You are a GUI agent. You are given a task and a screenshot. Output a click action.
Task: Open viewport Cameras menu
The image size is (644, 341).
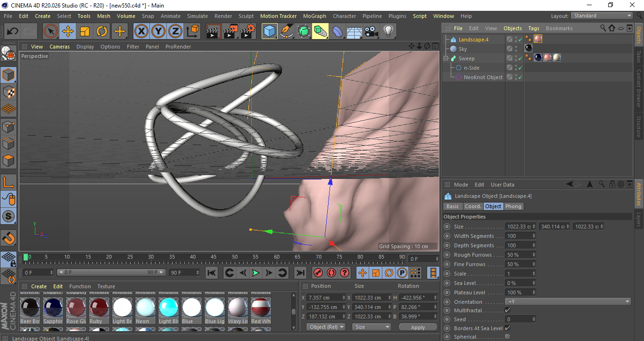60,47
